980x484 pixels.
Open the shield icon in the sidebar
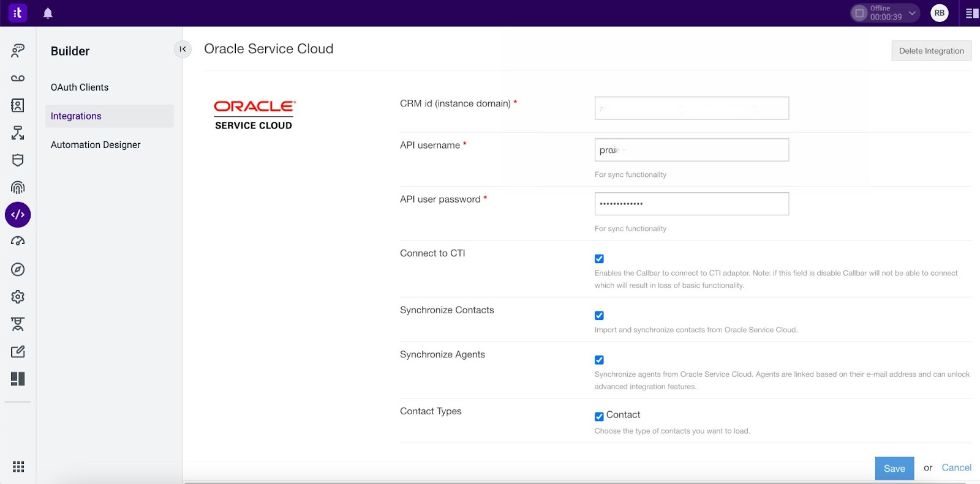(x=18, y=160)
